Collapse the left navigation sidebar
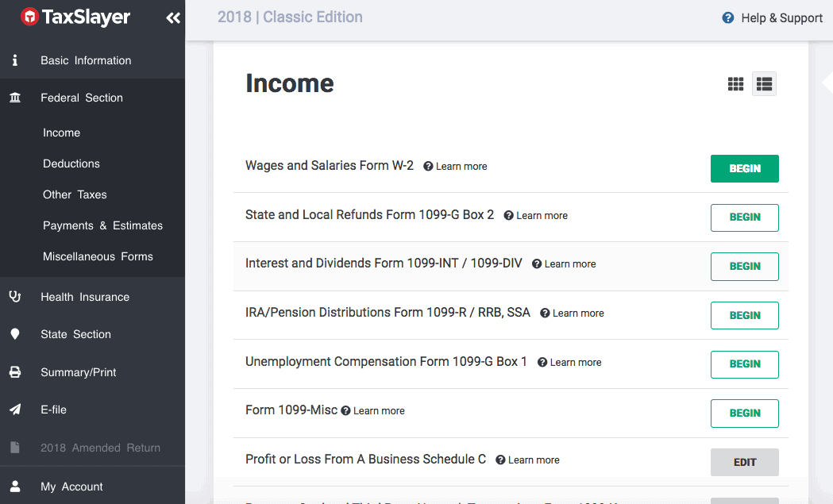The height and width of the screenshot is (504, 833). (x=173, y=17)
